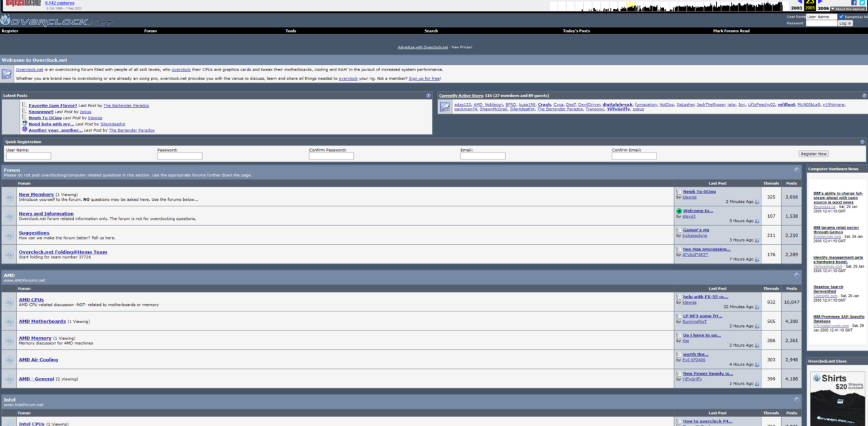Click the New Members forum status icon
Viewport: 868px width, 426px height.
pos(9,197)
